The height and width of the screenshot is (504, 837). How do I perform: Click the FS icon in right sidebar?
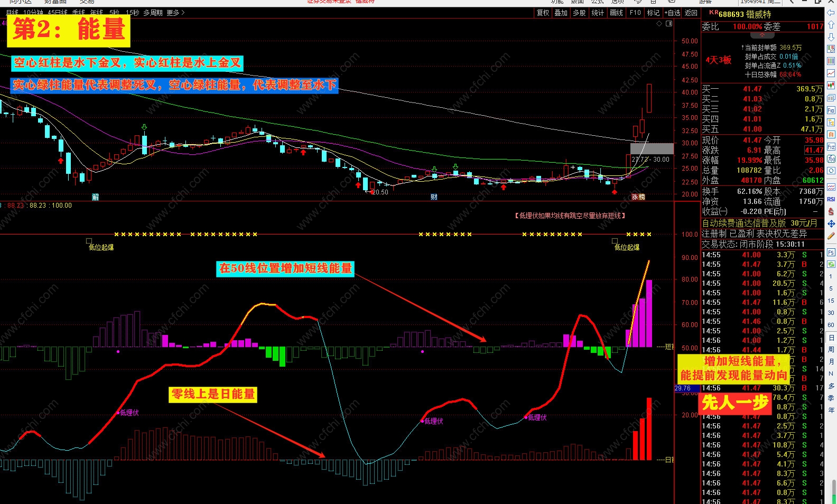[831, 252]
